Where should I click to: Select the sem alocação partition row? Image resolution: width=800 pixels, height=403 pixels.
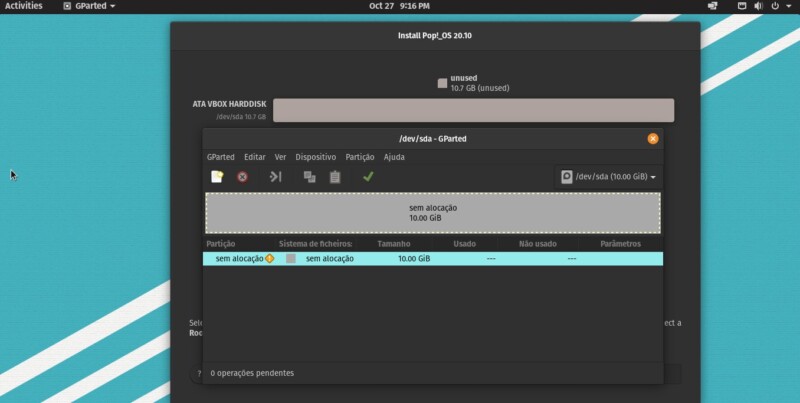432,258
